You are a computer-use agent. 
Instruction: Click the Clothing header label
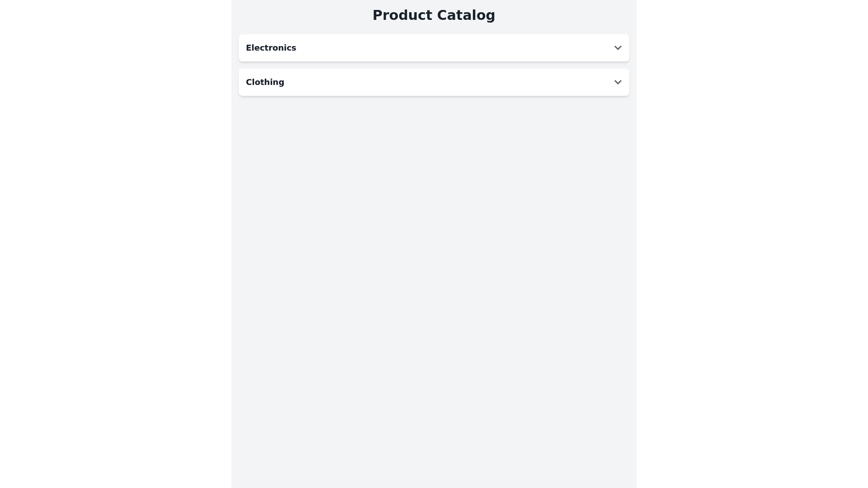[265, 82]
